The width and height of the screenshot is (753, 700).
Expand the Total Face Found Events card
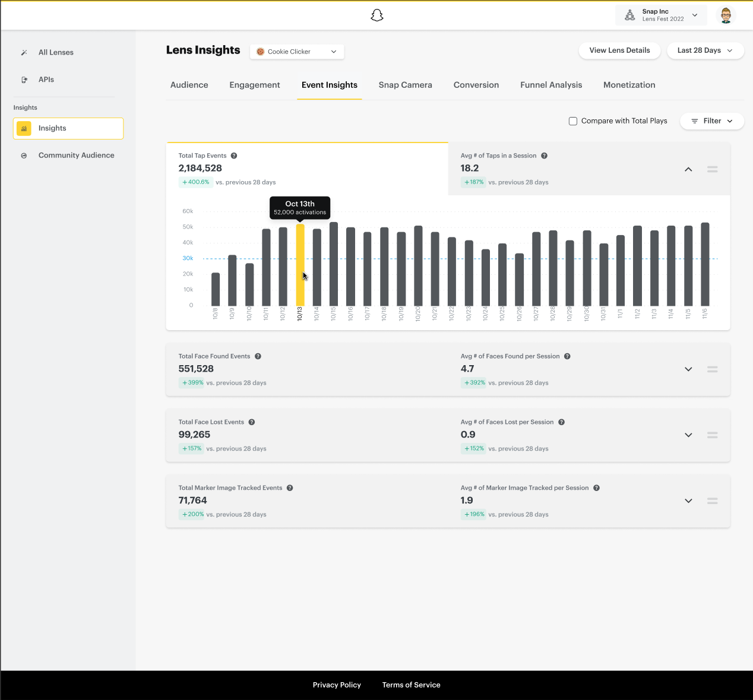point(688,369)
